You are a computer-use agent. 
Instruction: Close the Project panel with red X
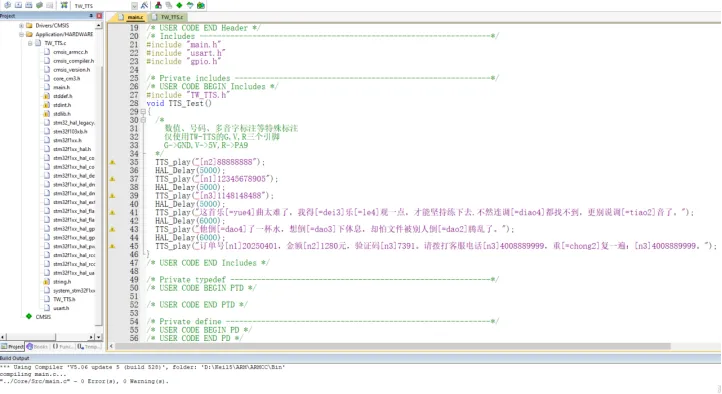coord(99,16)
